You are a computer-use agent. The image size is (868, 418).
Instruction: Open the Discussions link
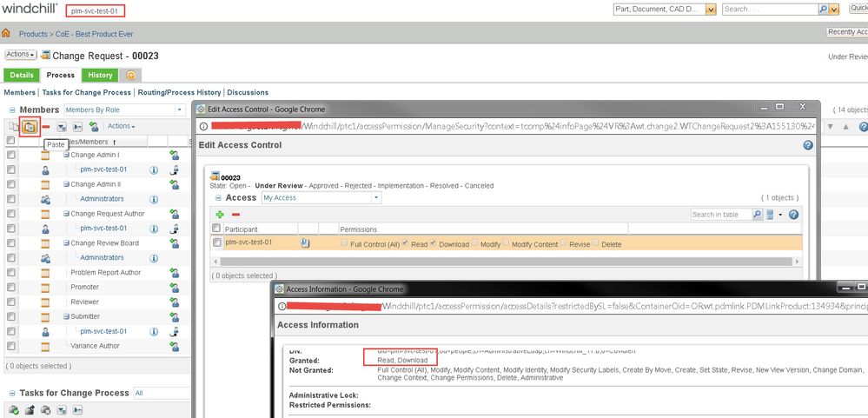tap(248, 92)
